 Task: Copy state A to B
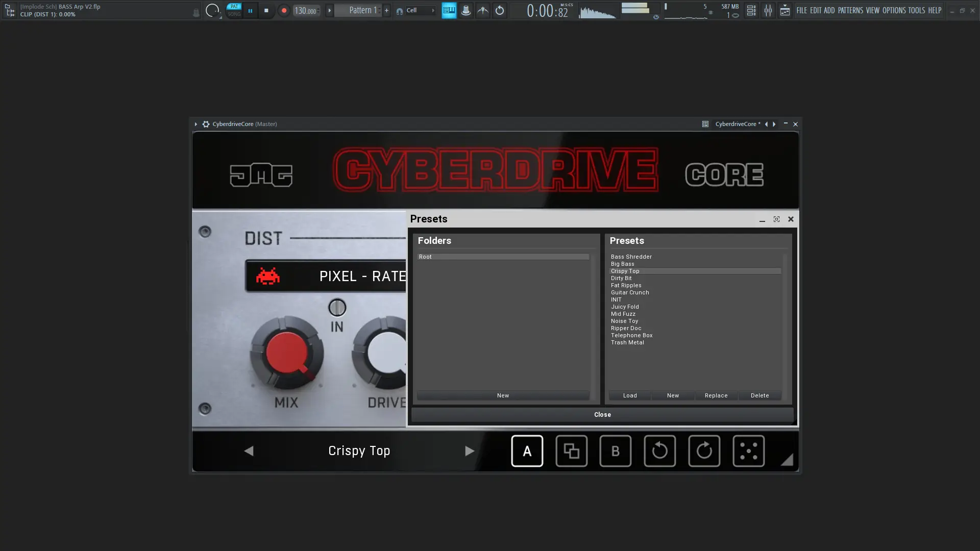[x=571, y=451]
